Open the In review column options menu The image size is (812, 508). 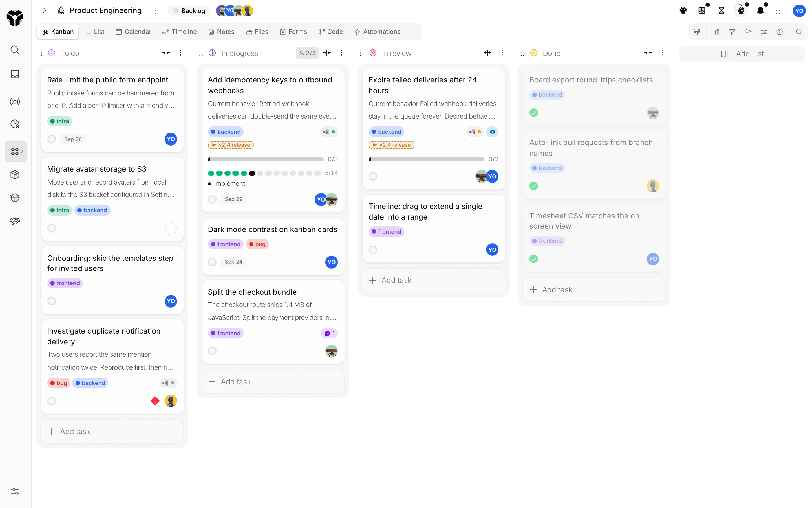point(502,53)
